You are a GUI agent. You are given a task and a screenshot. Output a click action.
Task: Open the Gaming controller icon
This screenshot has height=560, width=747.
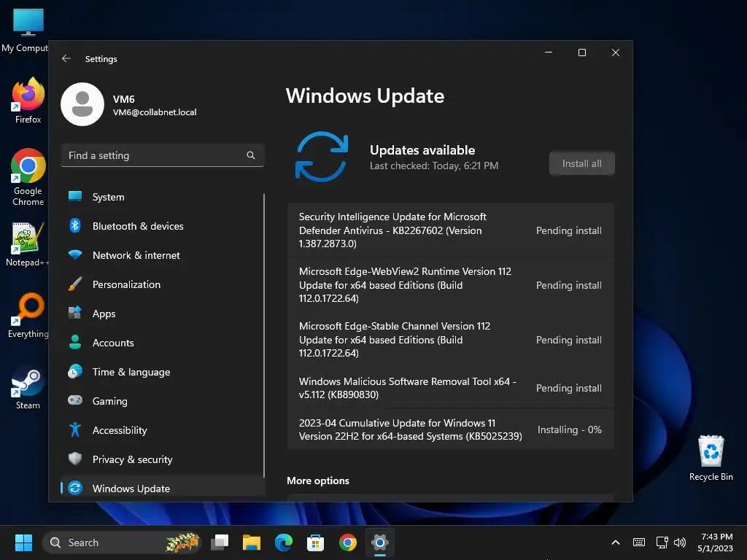click(75, 400)
